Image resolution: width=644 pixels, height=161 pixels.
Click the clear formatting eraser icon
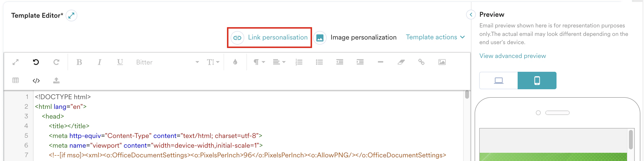click(x=400, y=62)
